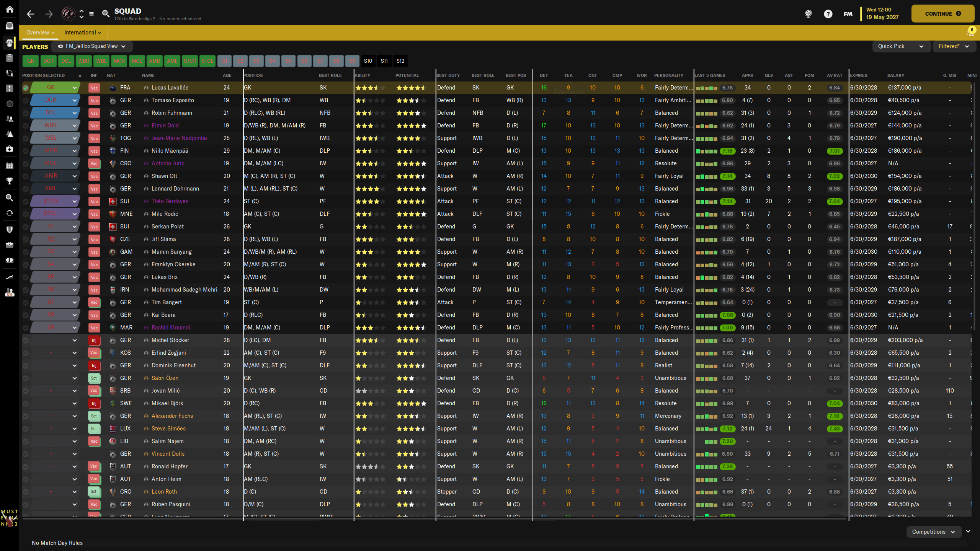Click the green GK position chip
This screenshot has width=980, height=551.
[31, 61]
